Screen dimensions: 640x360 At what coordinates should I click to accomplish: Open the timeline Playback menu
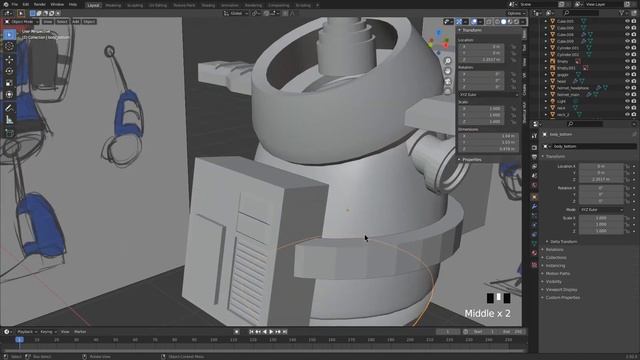point(27,332)
